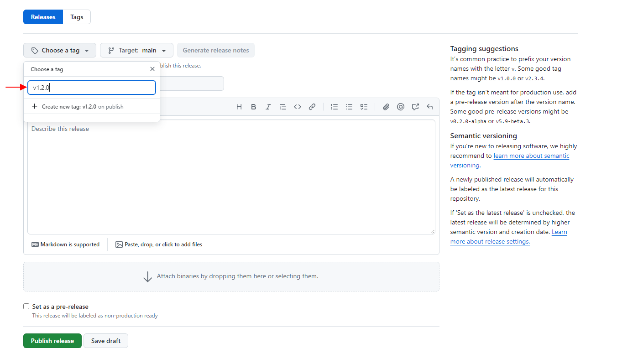Switch to the Tags tab

pos(77,17)
